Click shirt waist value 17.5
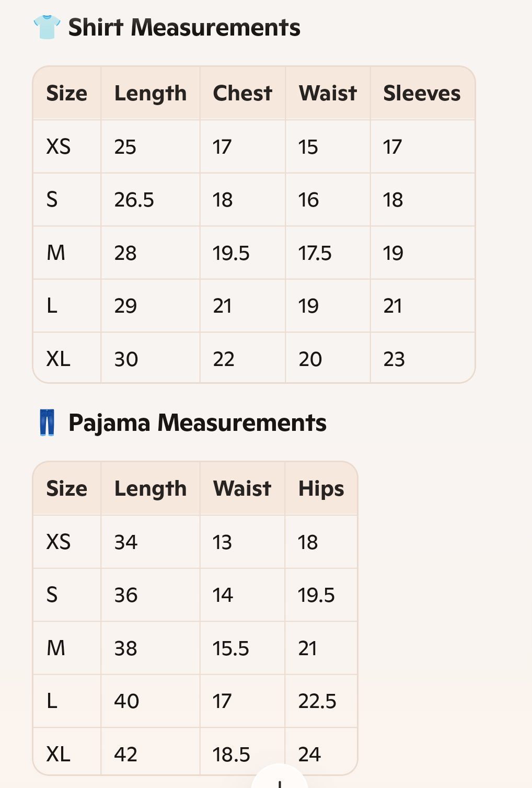The height and width of the screenshot is (788, 532). [315, 253]
